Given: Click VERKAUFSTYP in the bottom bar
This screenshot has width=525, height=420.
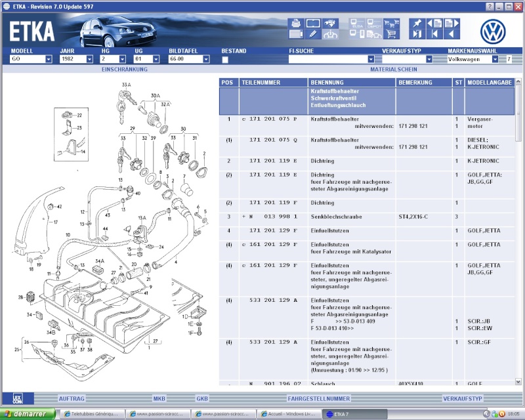Looking at the screenshot, I should click(463, 398).
